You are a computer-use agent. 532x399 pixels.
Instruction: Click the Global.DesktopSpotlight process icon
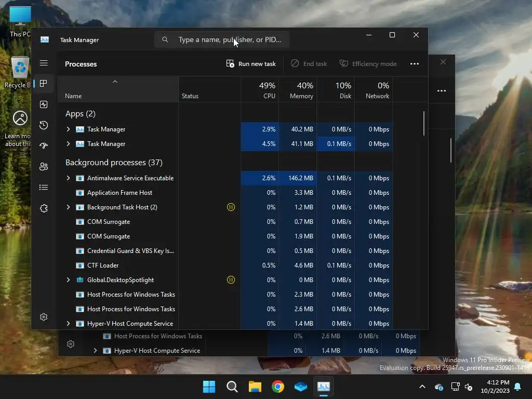(80, 280)
